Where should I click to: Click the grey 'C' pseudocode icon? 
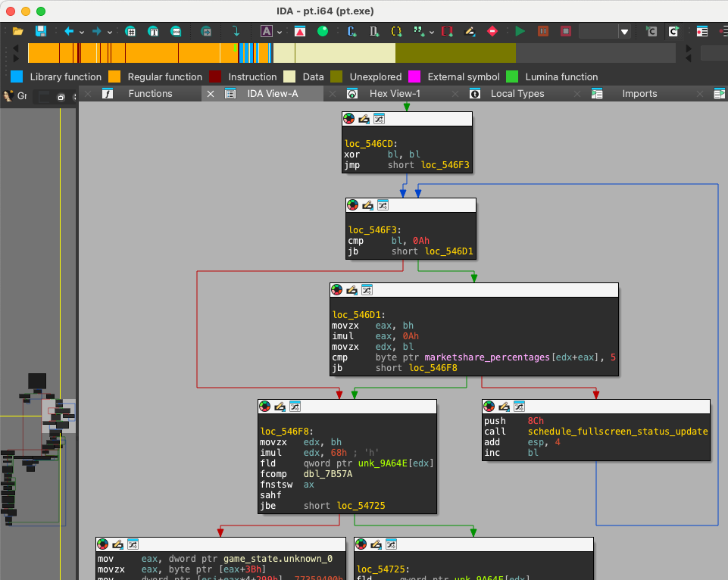651,31
